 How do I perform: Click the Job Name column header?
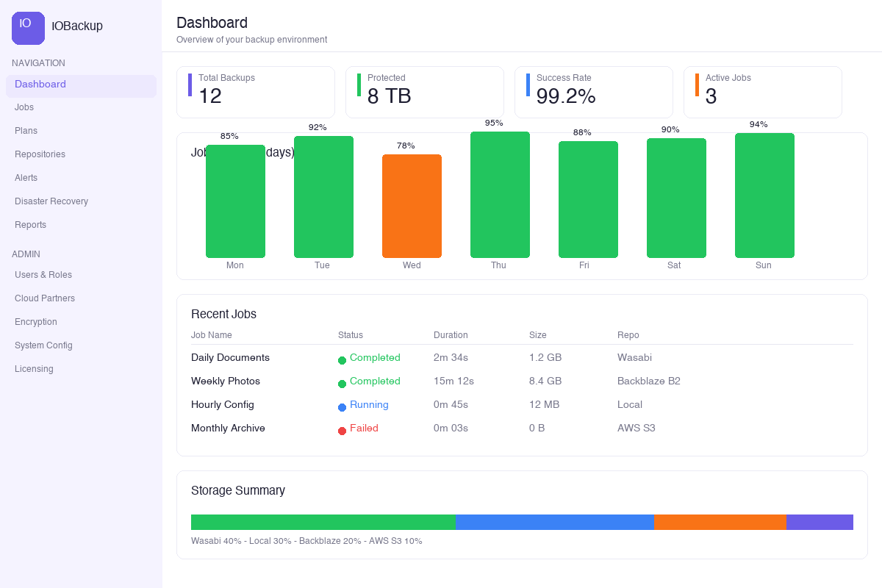click(212, 335)
